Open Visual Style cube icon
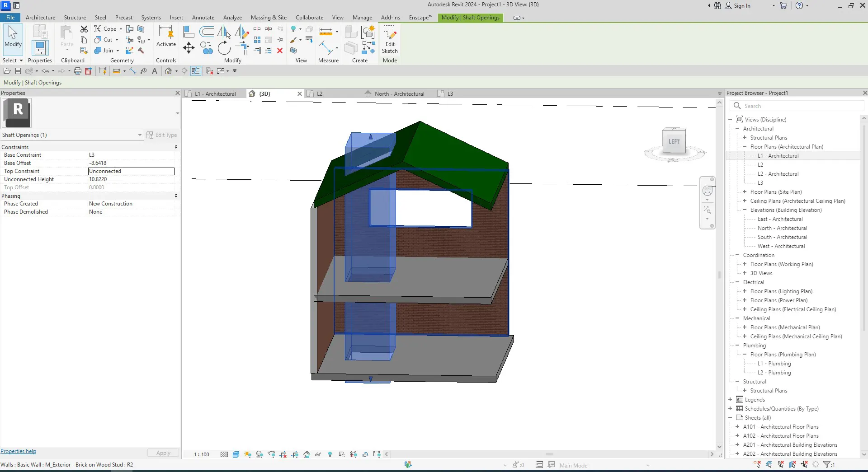This screenshot has height=472, width=868. [236, 454]
